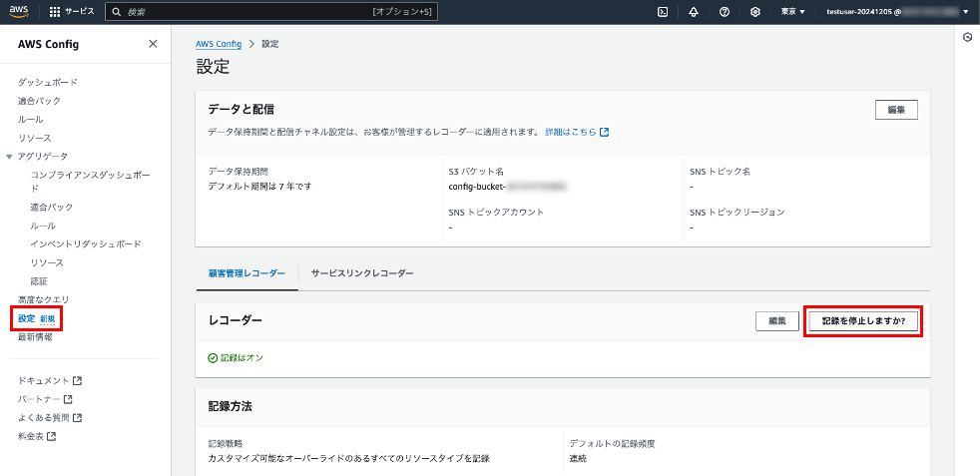Click the デフォルトの記録頻度 label

click(612, 444)
